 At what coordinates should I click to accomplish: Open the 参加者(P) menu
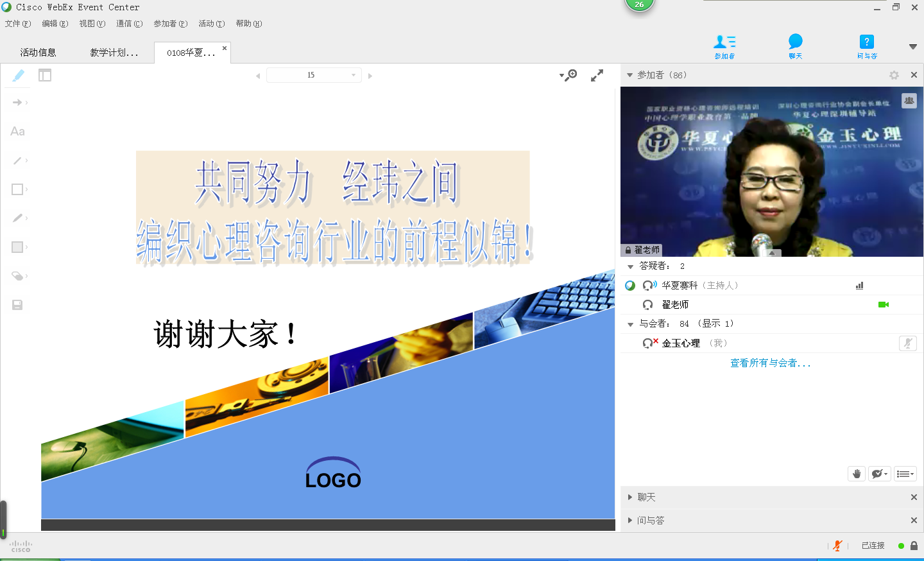tap(170, 24)
